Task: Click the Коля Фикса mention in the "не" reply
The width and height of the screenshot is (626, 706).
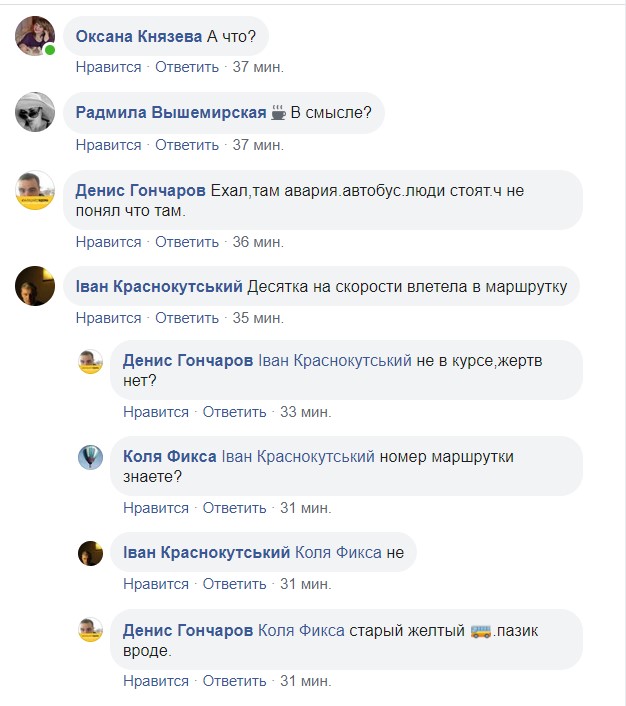Action: [x=338, y=552]
